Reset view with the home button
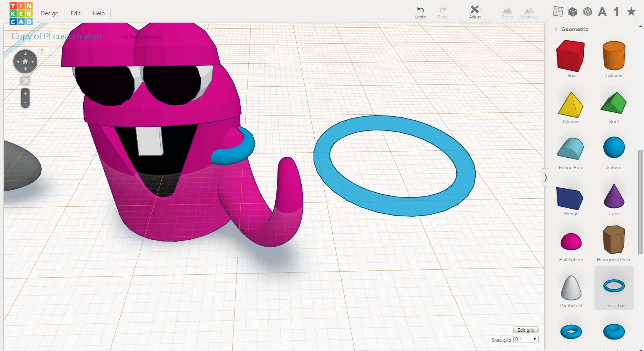 point(25,61)
